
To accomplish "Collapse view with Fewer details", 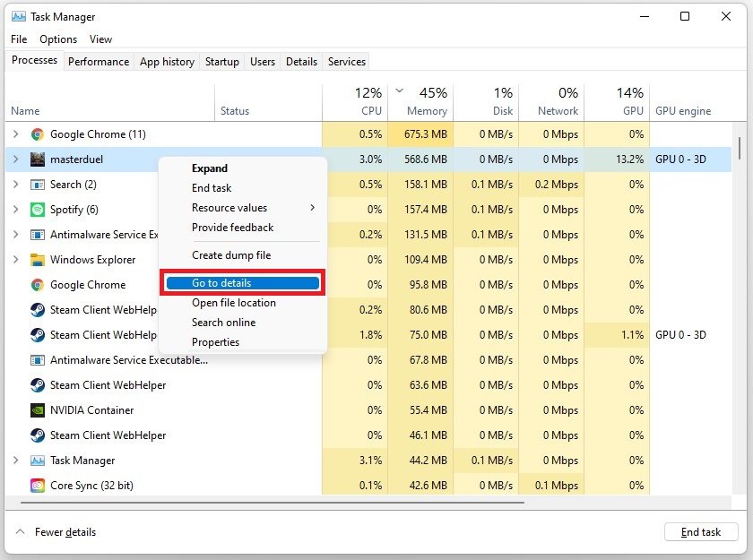I will click(x=56, y=532).
